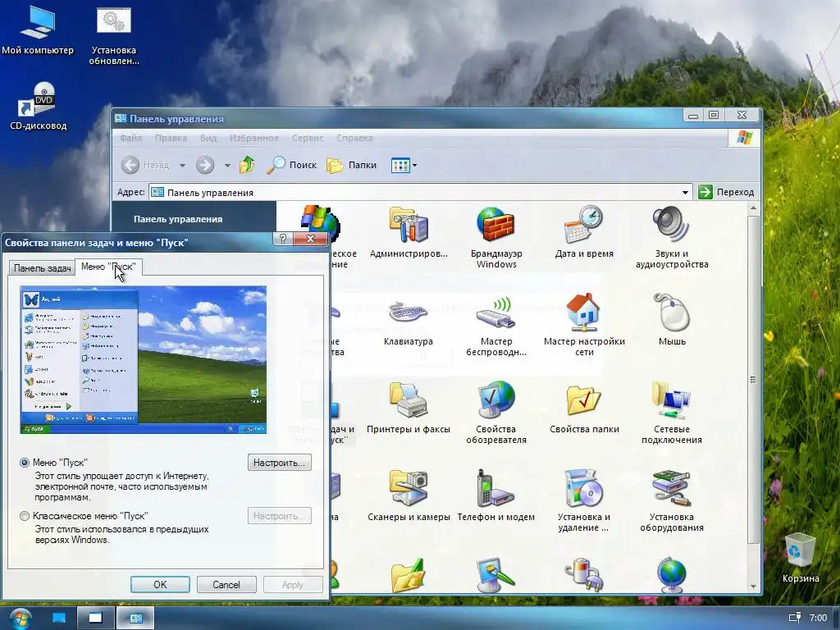The height and width of the screenshot is (630, 840).
Task: Select Классическое меню "Пуск" radio button
Action: coord(24,516)
